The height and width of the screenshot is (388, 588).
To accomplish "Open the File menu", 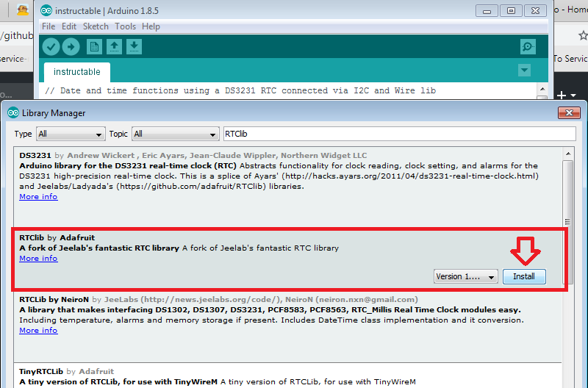I will coord(49,26).
